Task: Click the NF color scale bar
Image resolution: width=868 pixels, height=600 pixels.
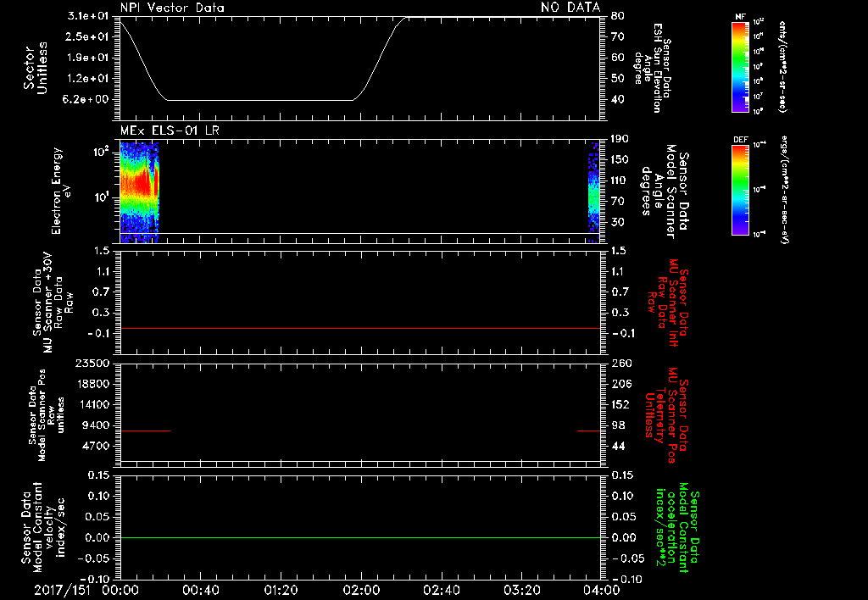Action: tap(741, 67)
